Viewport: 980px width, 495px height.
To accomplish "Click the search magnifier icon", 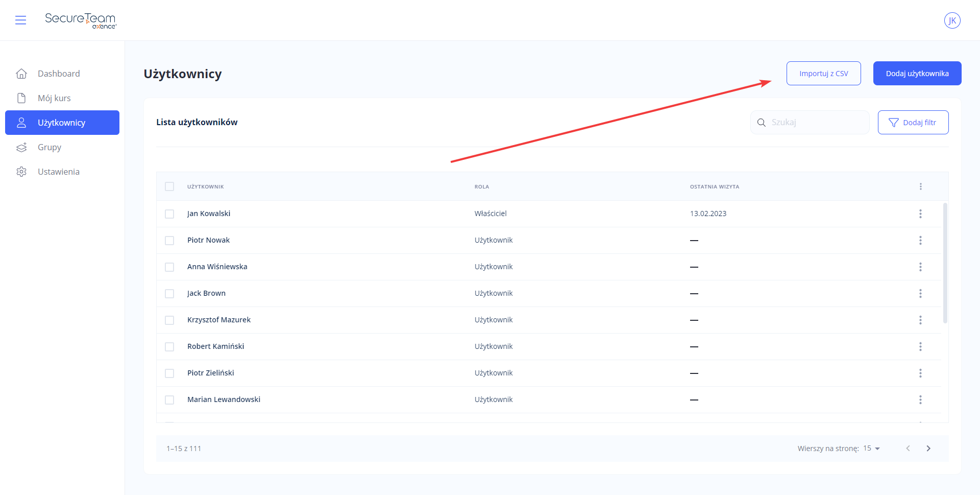I will click(x=761, y=123).
